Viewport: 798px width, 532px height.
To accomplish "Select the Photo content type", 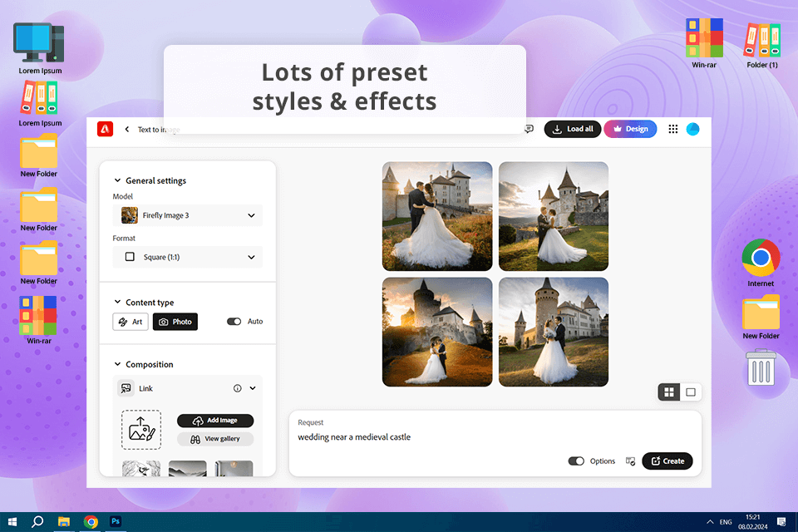I will click(x=175, y=322).
